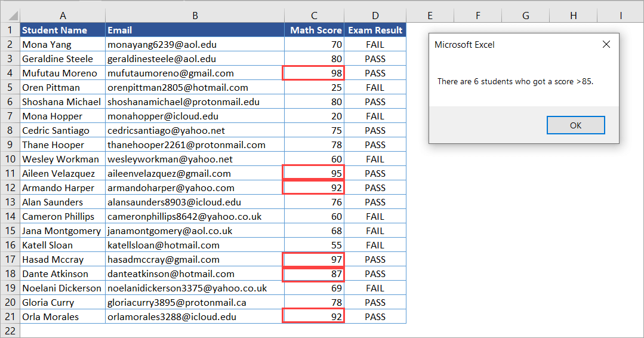Select cell containing Wesley Workman
This screenshot has height=338, width=644.
(63, 159)
